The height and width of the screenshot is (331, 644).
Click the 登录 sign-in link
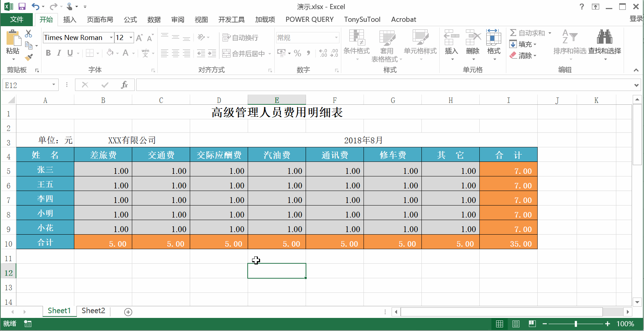pos(636,19)
